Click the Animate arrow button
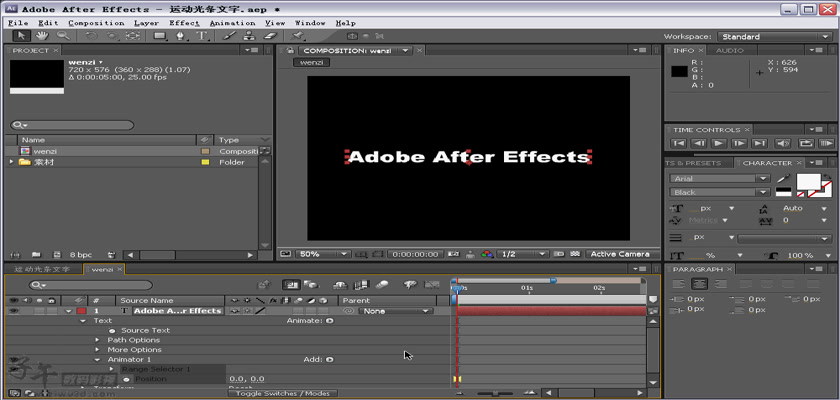The height and width of the screenshot is (400, 840). (x=329, y=321)
